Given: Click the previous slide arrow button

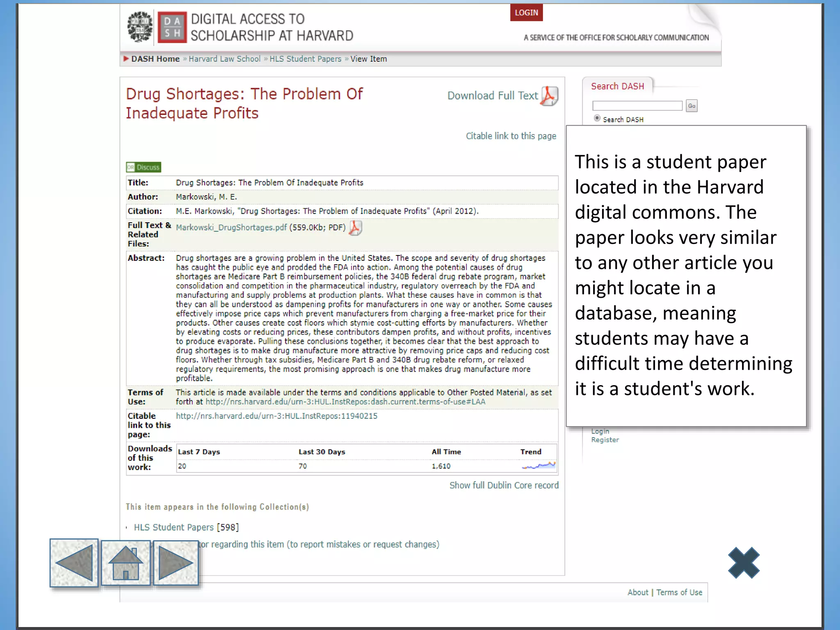Looking at the screenshot, I should tap(74, 563).
